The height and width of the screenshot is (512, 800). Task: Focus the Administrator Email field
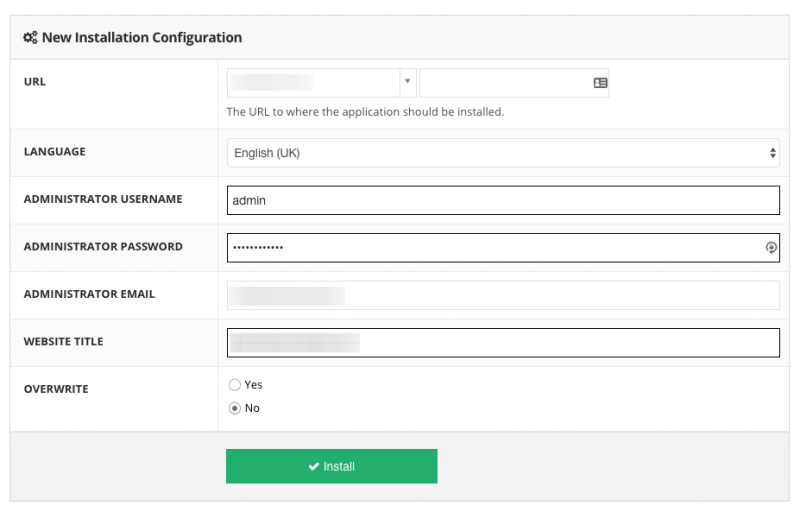pos(503,295)
